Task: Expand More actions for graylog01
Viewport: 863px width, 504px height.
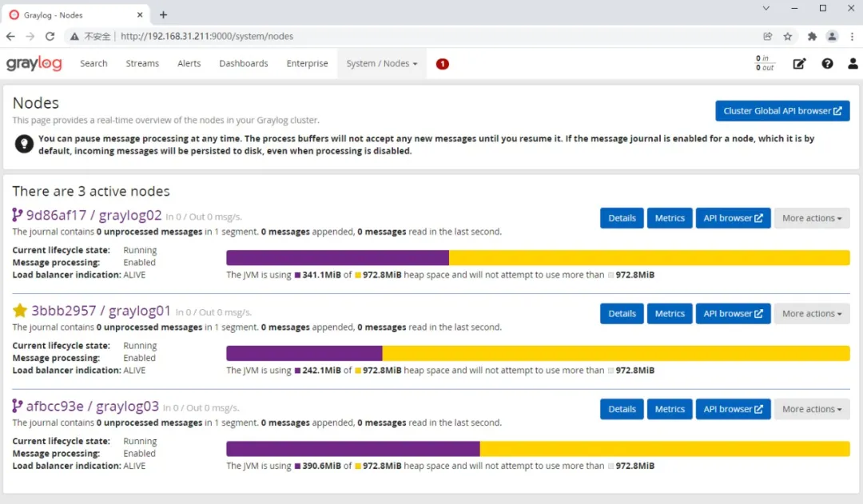Action: (x=812, y=314)
